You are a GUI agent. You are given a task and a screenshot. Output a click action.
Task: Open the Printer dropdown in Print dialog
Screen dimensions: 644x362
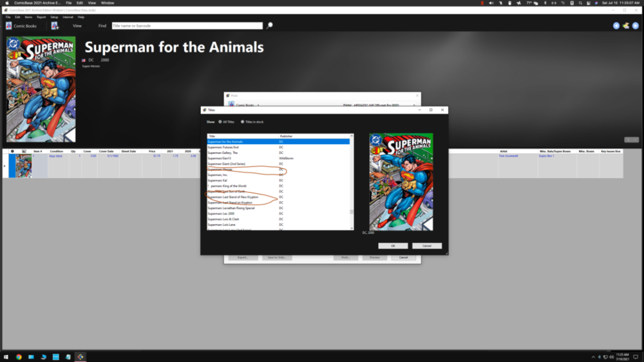click(x=414, y=105)
